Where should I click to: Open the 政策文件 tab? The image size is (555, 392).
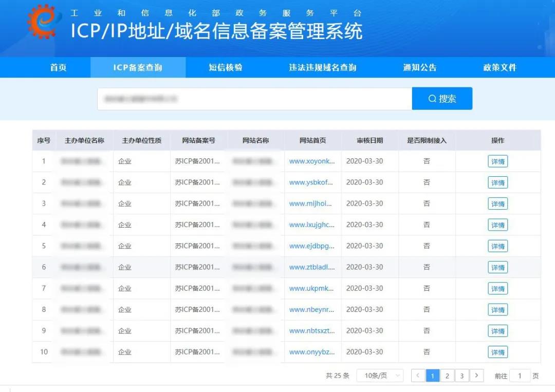(x=499, y=67)
